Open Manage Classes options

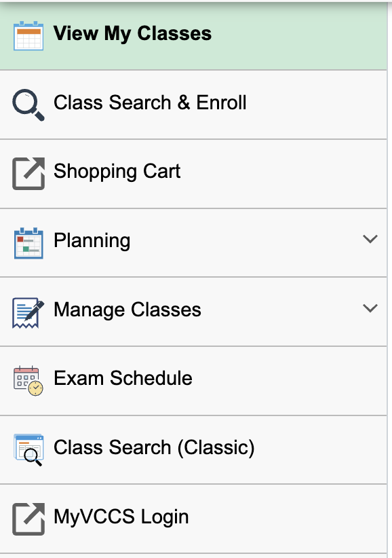pyautogui.click(x=128, y=309)
